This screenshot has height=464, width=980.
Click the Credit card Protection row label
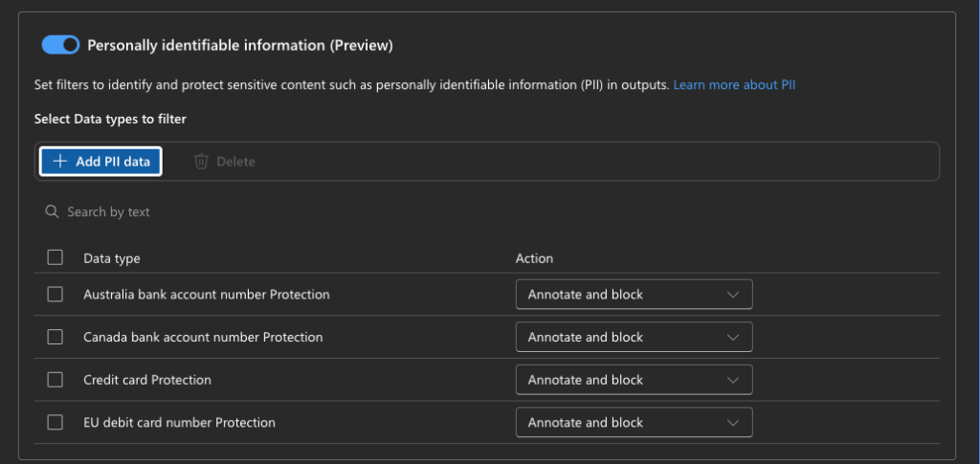147,380
